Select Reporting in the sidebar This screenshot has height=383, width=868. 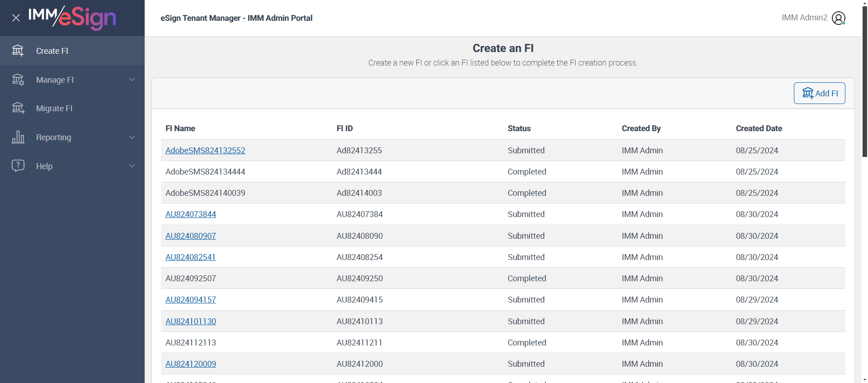pos(72,137)
